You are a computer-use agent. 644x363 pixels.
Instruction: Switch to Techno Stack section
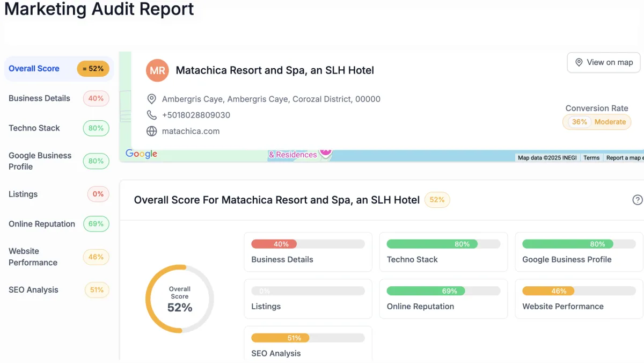(x=34, y=128)
